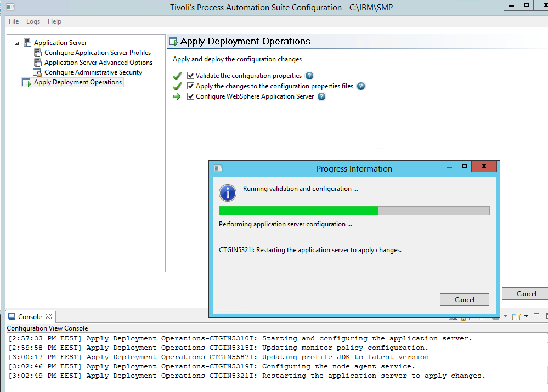Toggle Validate the configuration properties checkbox
This screenshot has height=392, width=548.
[190, 76]
